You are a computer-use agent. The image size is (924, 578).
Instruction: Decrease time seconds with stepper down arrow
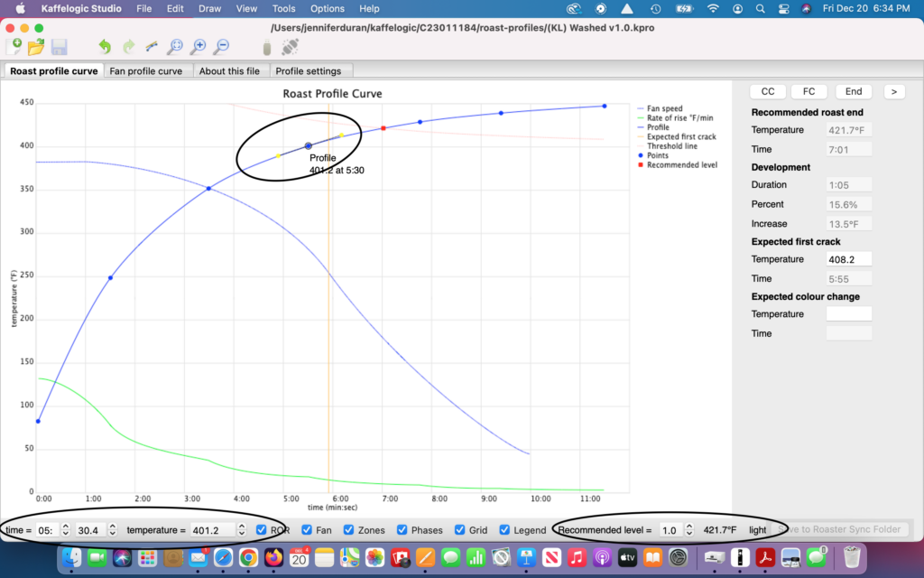(113, 533)
